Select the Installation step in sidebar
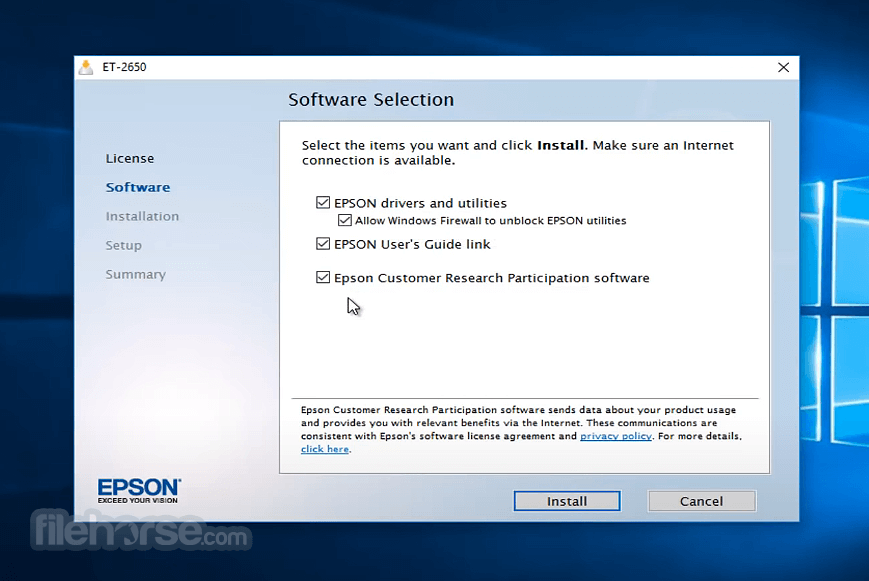Image resolution: width=869 pixels, height=581 pixels. 142,216
